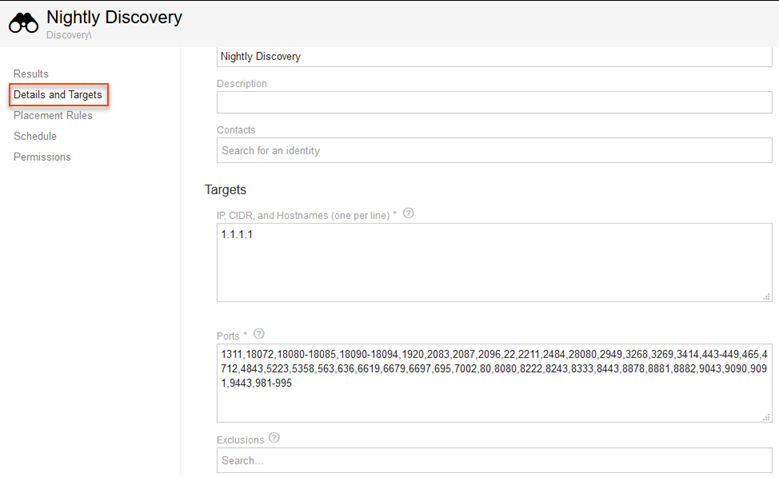Click the help icon next to Ports
The image size is (779, 477).
click(x=260, y=334)
